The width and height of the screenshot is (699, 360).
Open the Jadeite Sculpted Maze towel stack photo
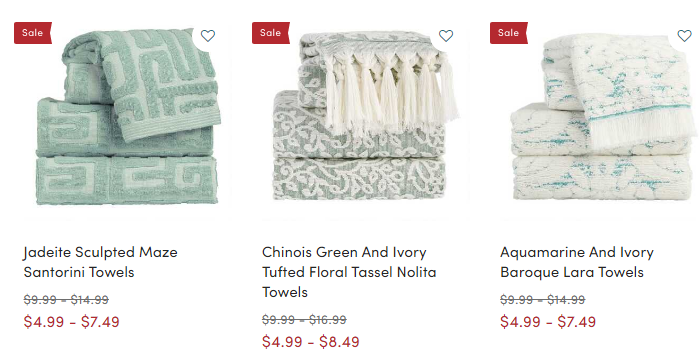127,117
